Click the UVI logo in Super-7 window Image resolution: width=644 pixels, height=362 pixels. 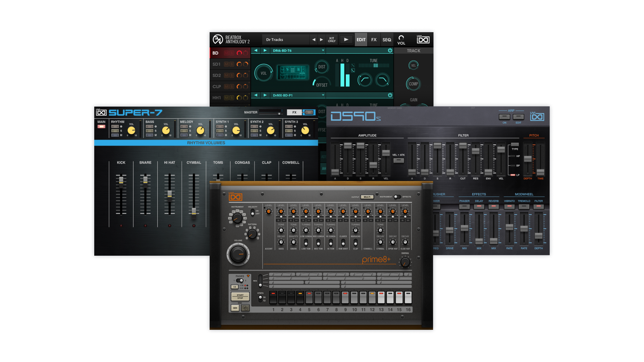[101, 112]
